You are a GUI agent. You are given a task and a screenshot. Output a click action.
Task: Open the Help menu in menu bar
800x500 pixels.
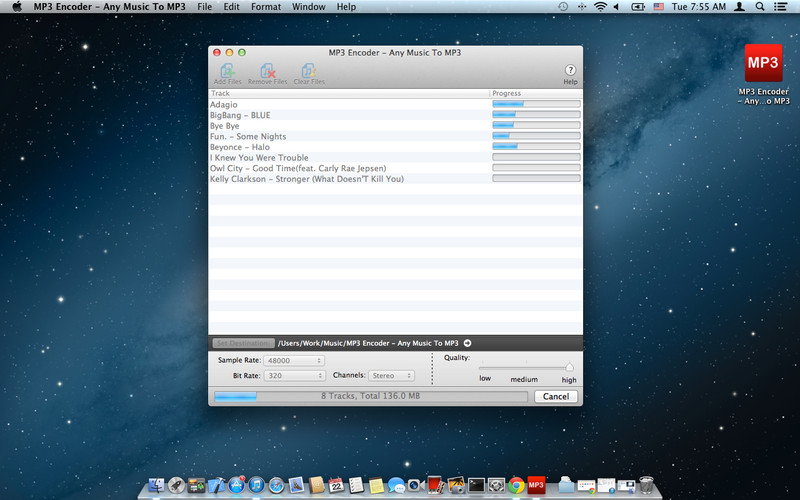click(346, 7)
